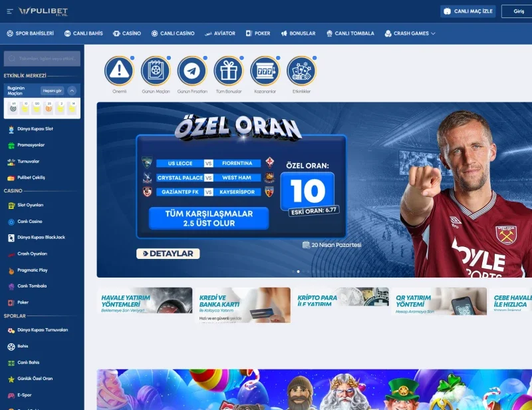Click the Hepsini gör button

tap(53, 91)
